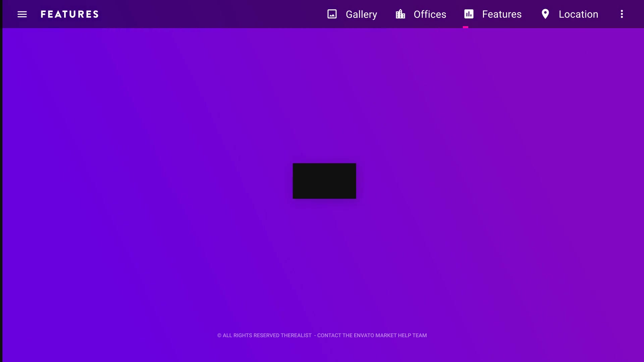644x362 pixels.
Task: Toggle the more options menu visibility
Action: pos(622,14)
